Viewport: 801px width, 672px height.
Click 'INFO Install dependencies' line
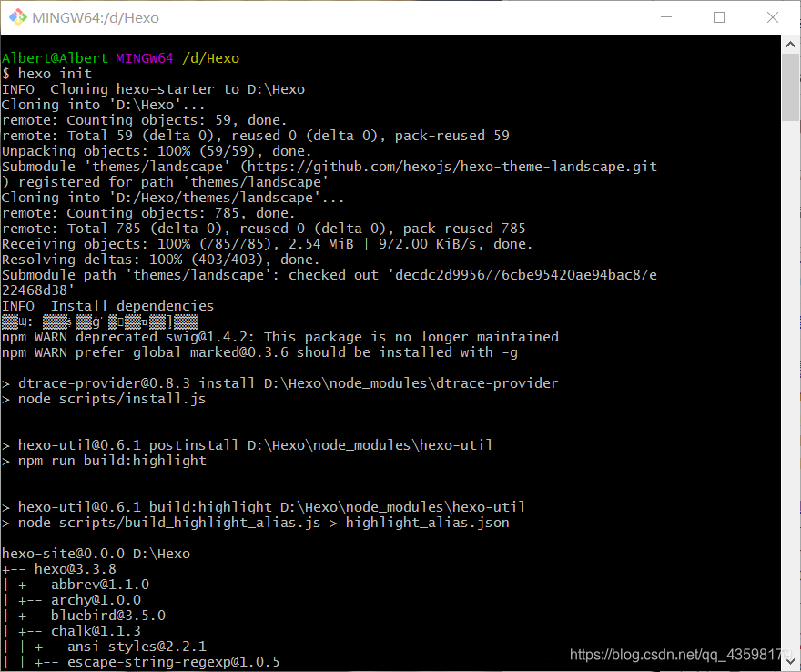point(107,306)
